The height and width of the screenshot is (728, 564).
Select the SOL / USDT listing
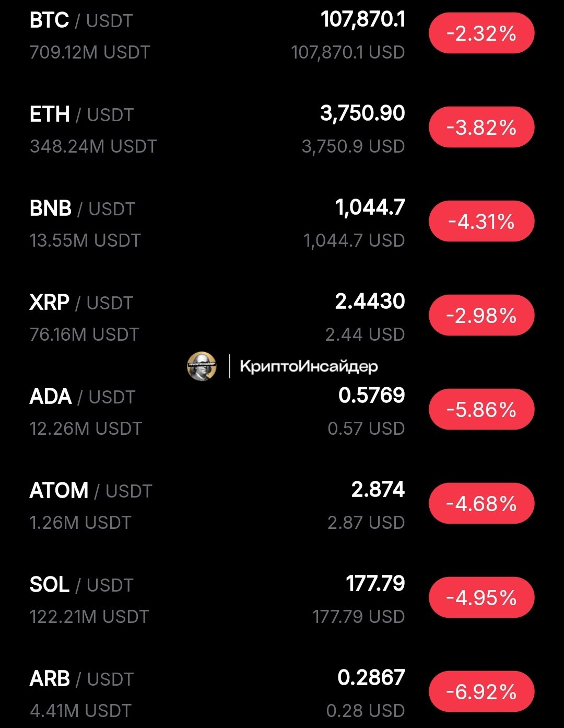pos(81,585)
